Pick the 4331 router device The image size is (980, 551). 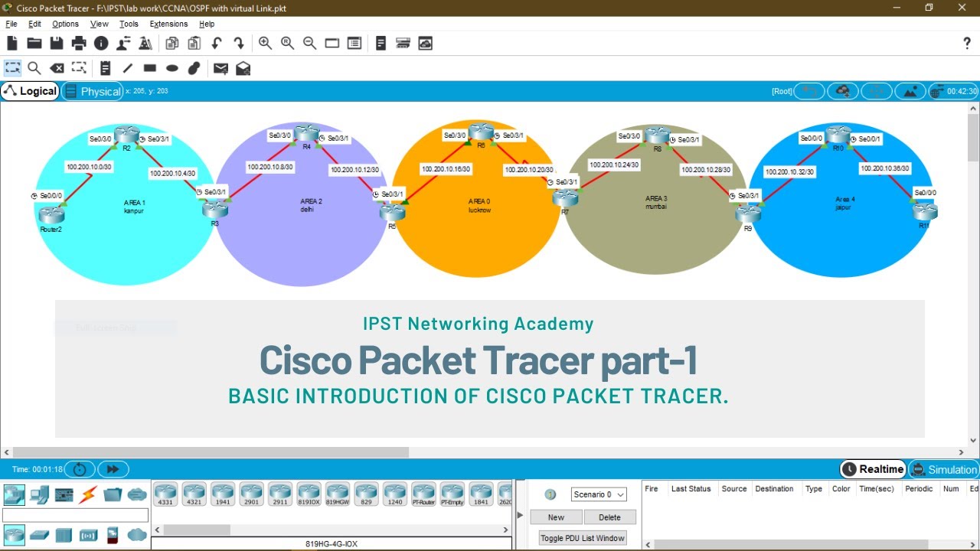pyautogui.click(x=165, y=494)
